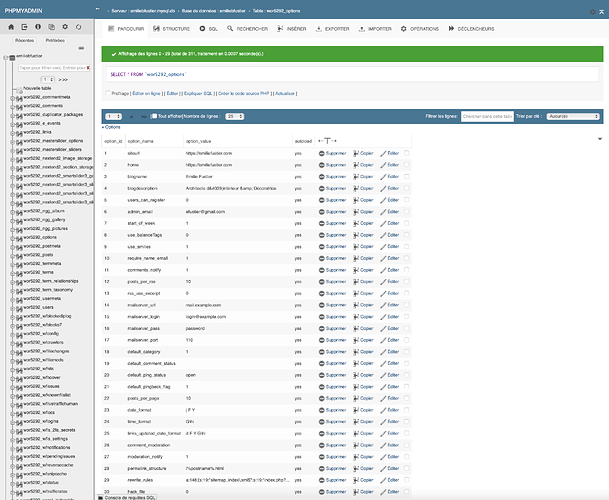Expand the wor5292_posts table tree node
609x500 pixels.
click(x=12, y=256)
